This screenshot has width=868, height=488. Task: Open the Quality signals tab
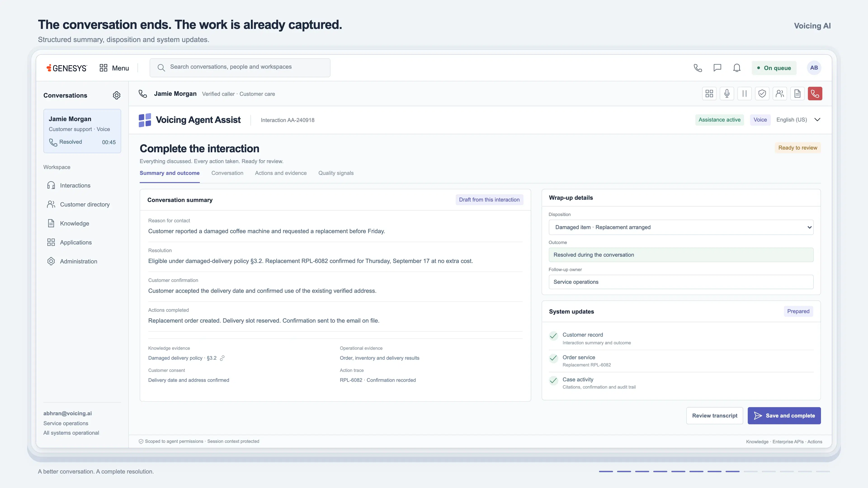click(x=336, y=173)
